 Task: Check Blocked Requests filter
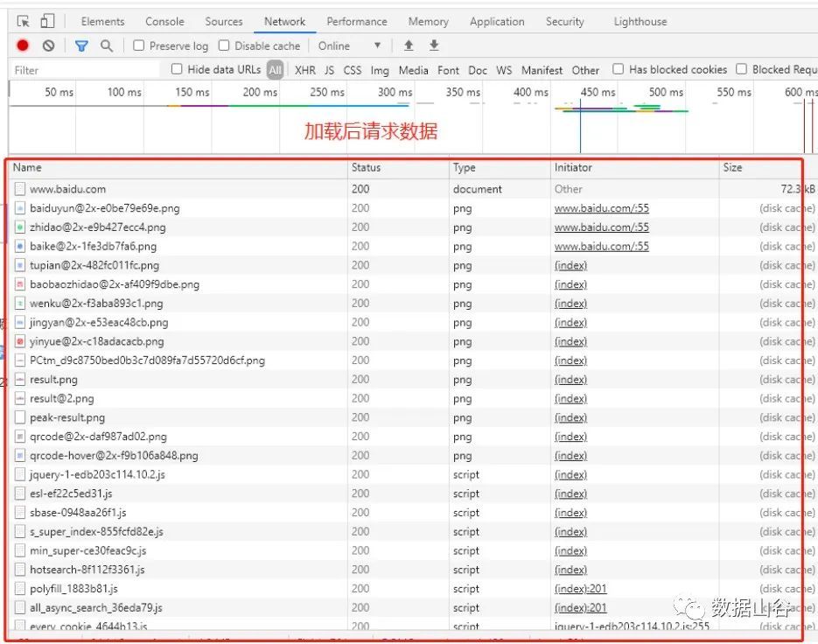(x=741, y=69)
